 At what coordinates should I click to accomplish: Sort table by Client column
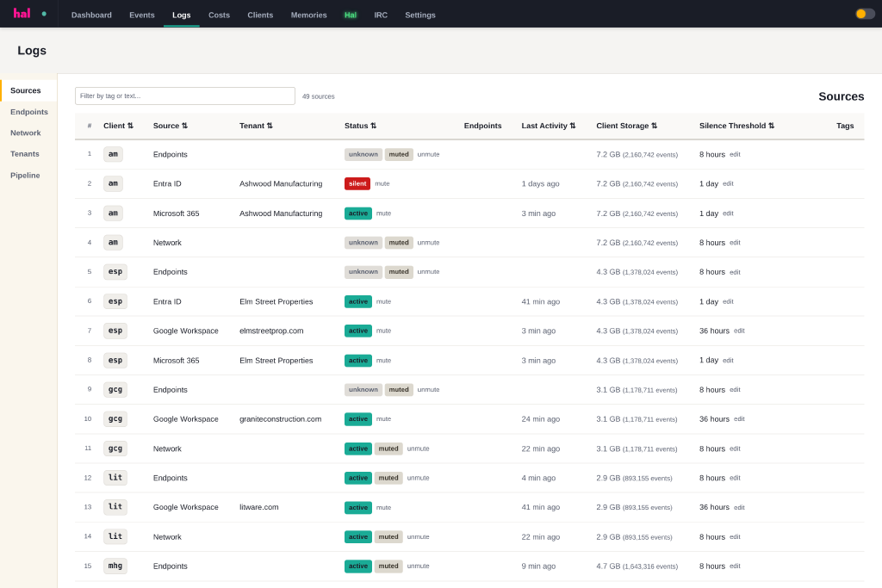pos(118,126)
